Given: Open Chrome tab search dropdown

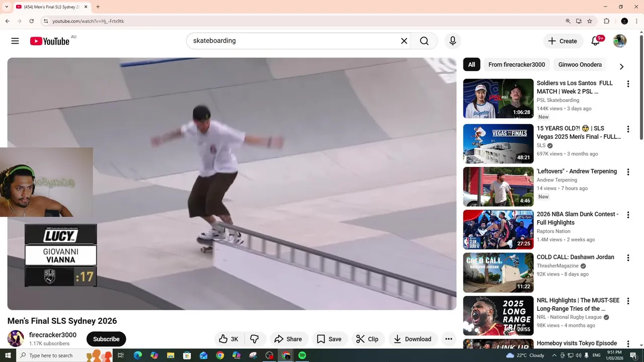Looking at the screenshot, I should pyautogui.click(x=7, y=7).
